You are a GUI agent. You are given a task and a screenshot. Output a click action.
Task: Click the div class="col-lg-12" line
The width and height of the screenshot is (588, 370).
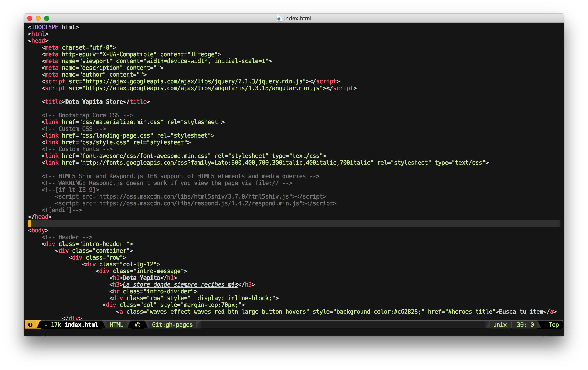coord(121,264)
